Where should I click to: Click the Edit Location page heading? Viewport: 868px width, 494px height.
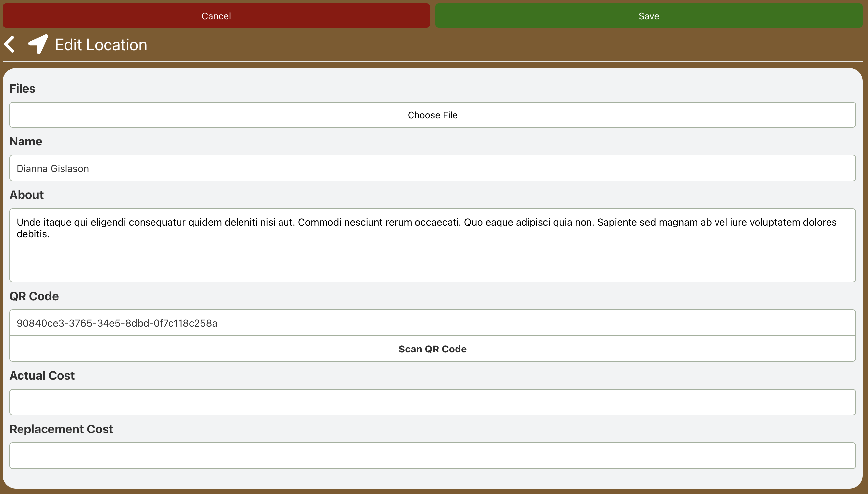[x=101, y=45]
